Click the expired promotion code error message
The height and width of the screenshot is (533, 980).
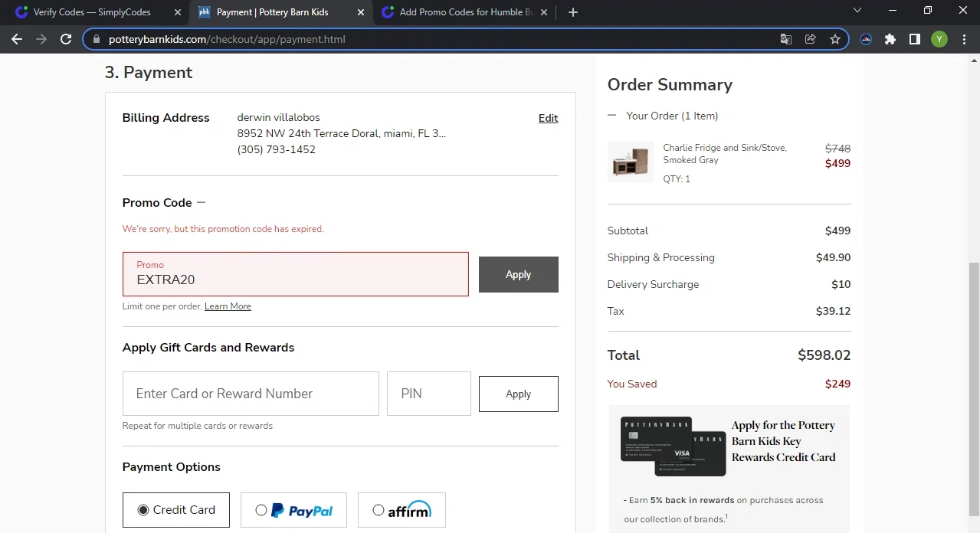click(223, 229)
